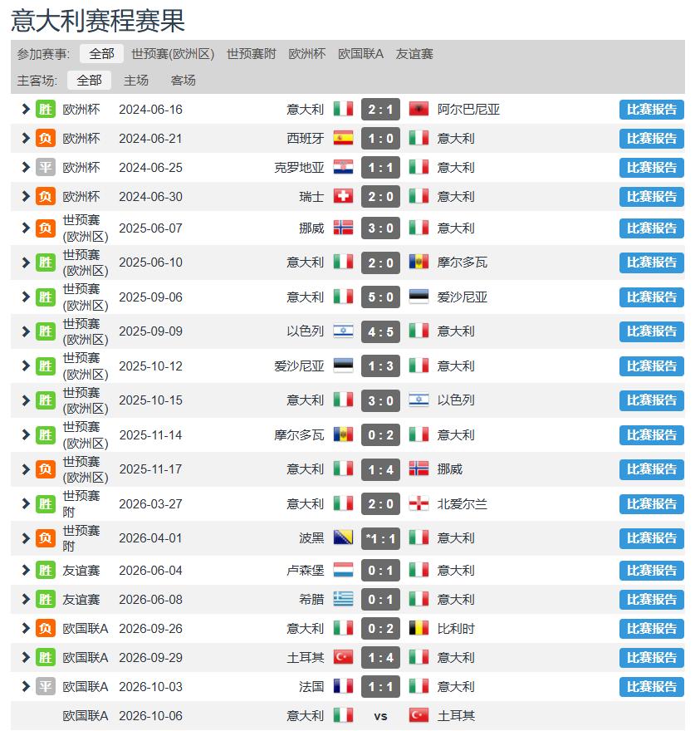Click the Norway flag on 2025-06-07 row

(343, 228)
